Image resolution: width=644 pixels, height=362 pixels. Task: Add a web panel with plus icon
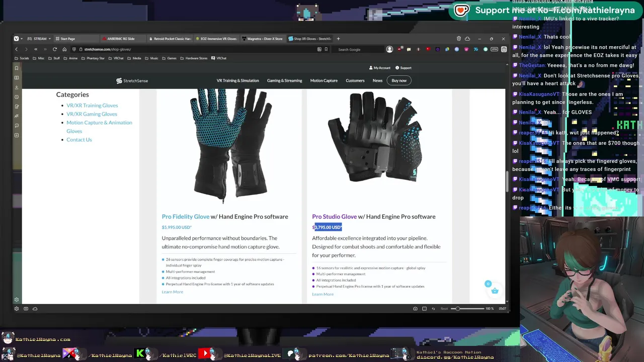(x=17, y=135)
